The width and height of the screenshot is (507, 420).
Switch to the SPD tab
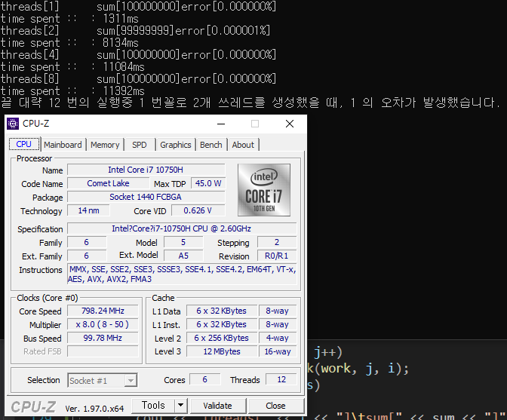[140, 145]
